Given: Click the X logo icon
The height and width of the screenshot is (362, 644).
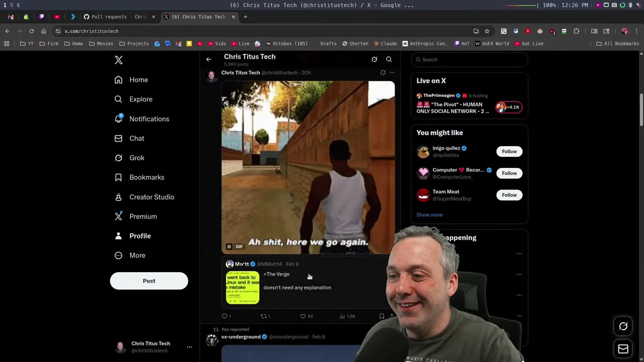Looking at the screenshot, I should [x=119, y=60].
